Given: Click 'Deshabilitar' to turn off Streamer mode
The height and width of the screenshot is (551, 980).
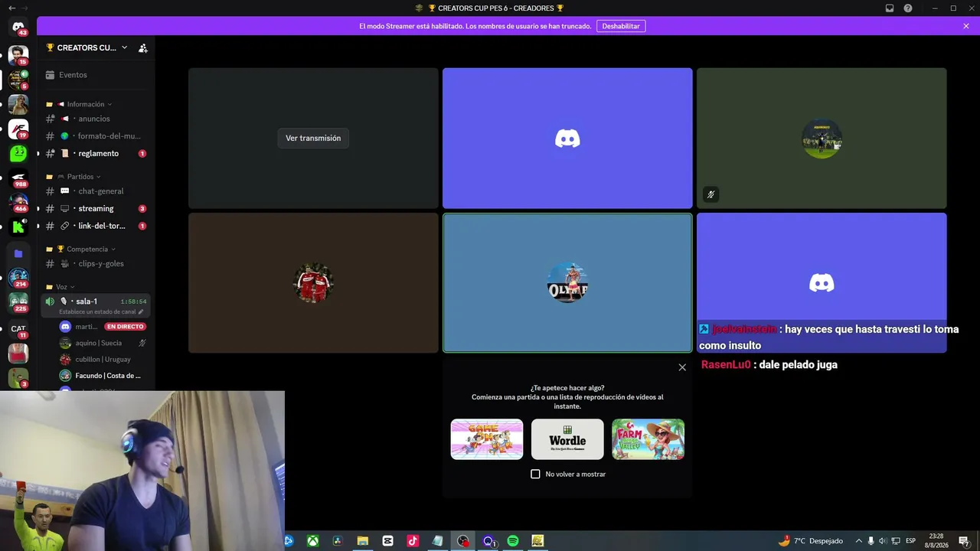Looking at the screenshot, I should (x=621, y=26).
